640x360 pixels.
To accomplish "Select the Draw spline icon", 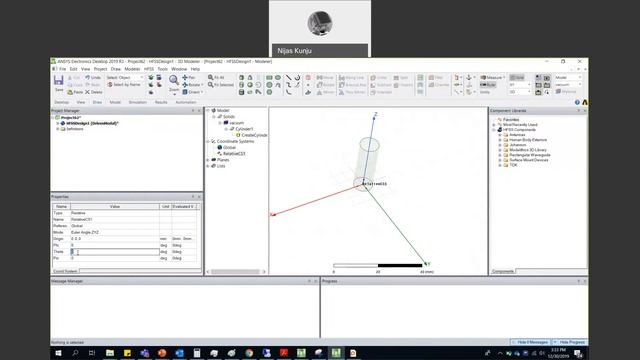I will click(289, 85).
